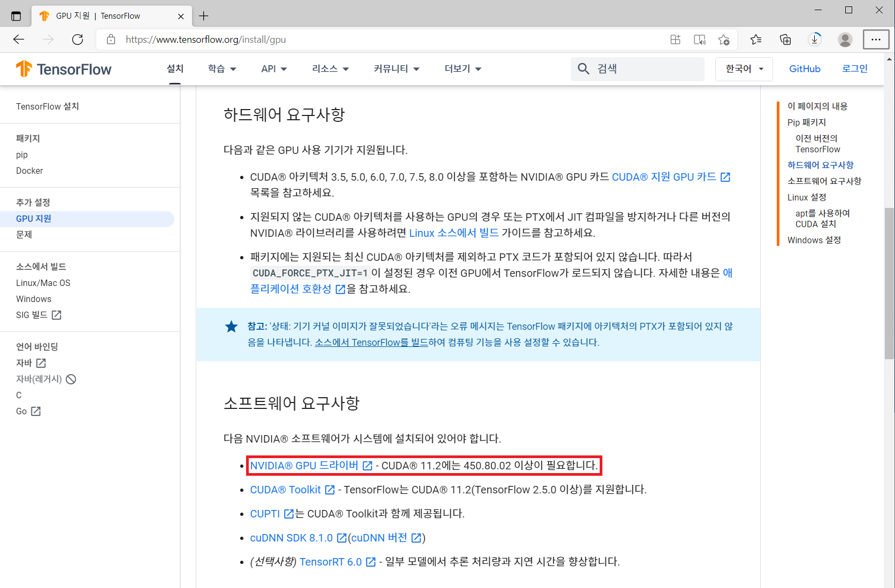The image size is (895, 588).
Task: Open the GitHub link in header
Action: 805,69
